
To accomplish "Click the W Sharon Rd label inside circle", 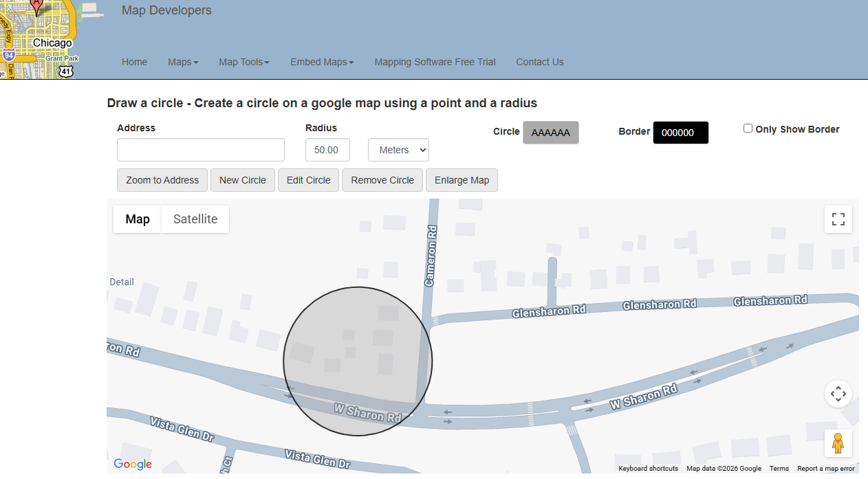I will point(367,413).
